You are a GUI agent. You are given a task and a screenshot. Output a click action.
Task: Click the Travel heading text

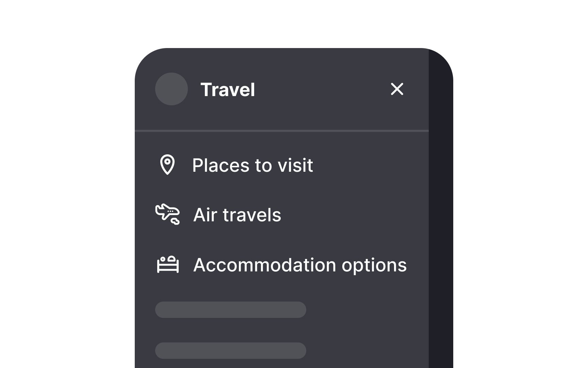[x=228, y=90]
